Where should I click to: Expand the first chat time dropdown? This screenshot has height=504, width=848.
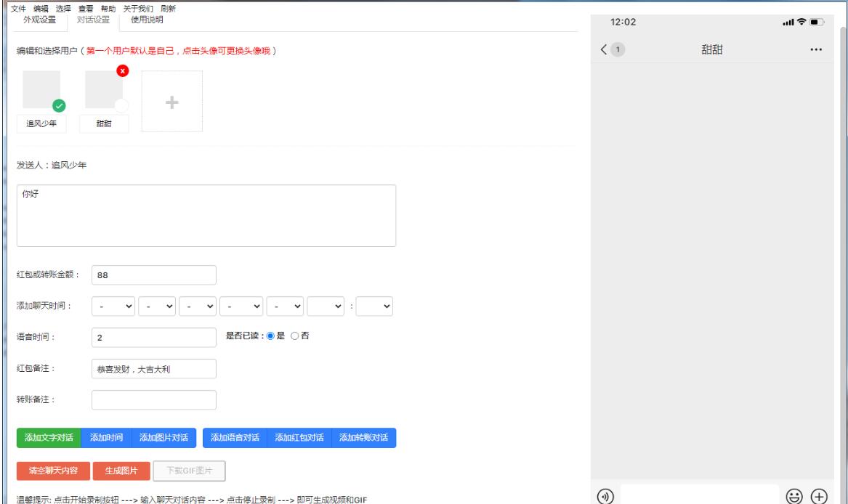coord(113,306)
